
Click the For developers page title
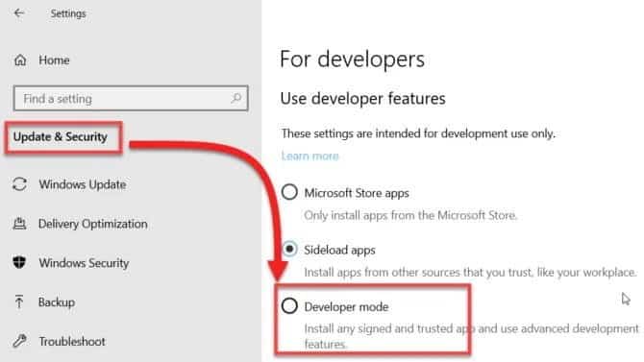click(352, 60)
